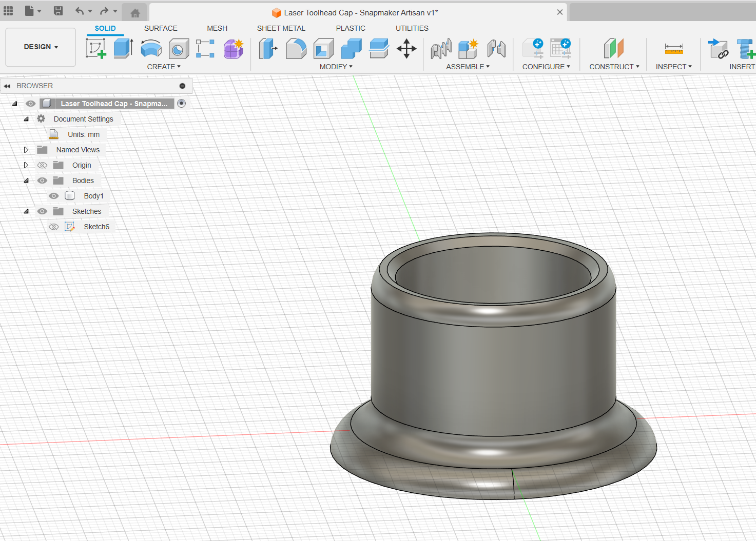The height and width of the screenshot is (541, 756).
Task: Start Create Sketch tool
Action: pyautogui.click(x=96, y=49)
